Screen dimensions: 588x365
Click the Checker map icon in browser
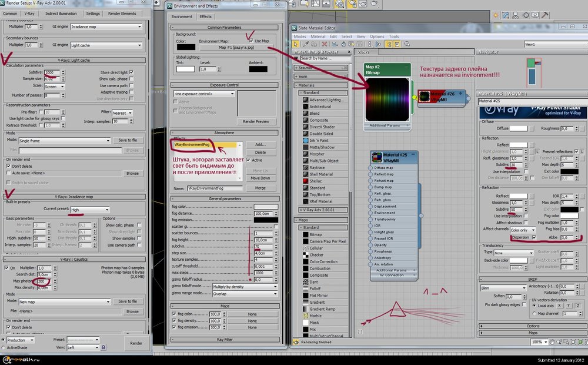306,255
